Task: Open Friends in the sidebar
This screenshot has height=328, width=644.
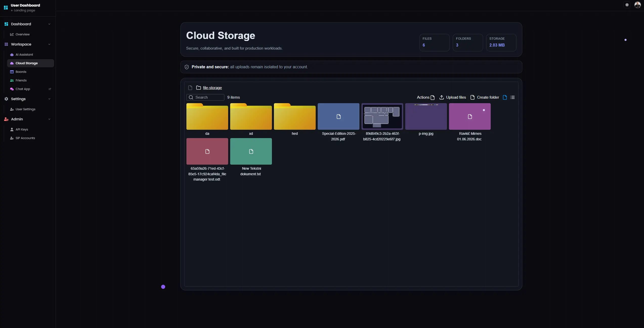Action: pos(31,80)
